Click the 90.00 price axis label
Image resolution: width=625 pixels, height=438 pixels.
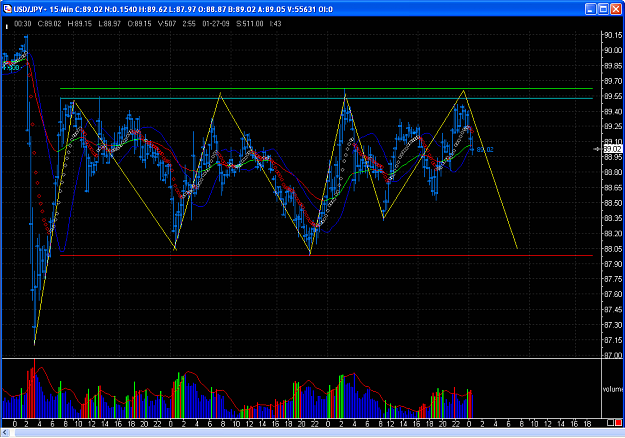[613, 51]
